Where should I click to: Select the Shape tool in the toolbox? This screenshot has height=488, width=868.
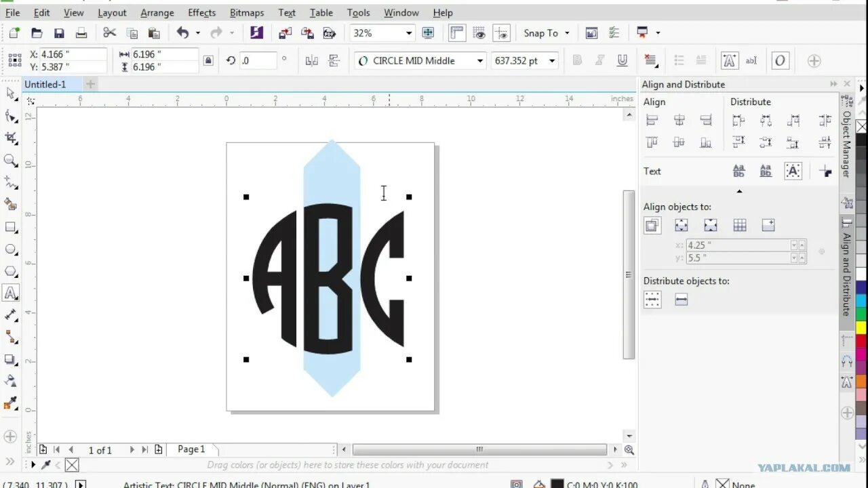(x=11, y=117)
